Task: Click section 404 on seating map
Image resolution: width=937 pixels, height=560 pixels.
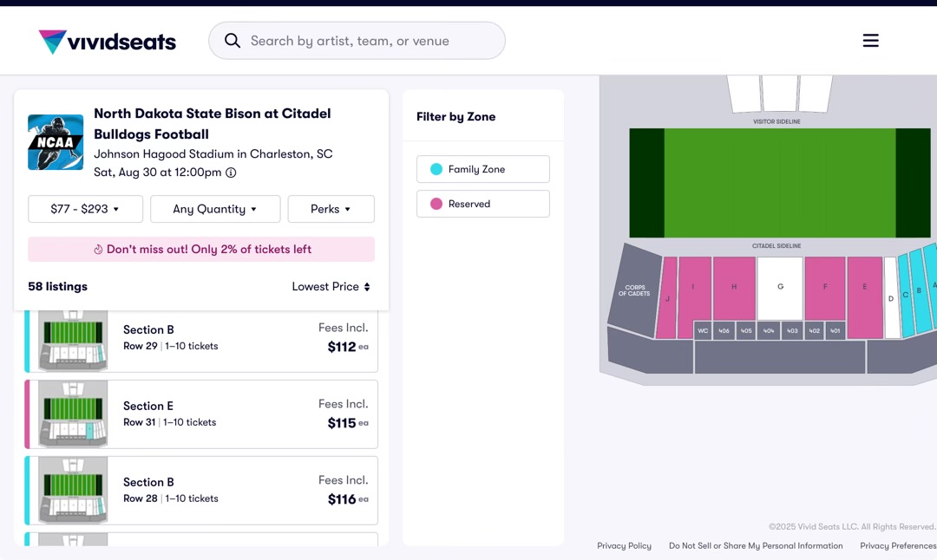Action: 769,330
